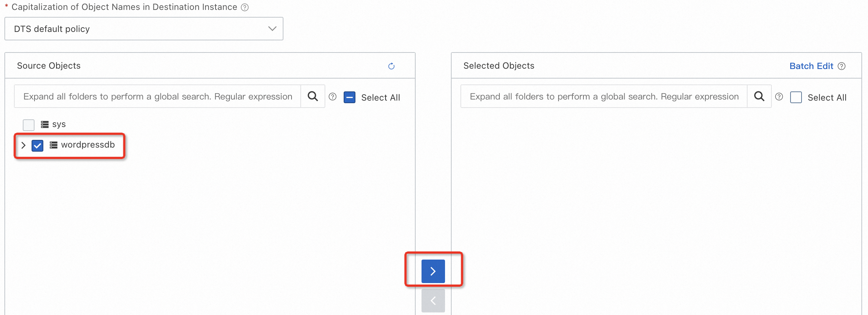Focus the Selected Objects search field

pos(604,97)
